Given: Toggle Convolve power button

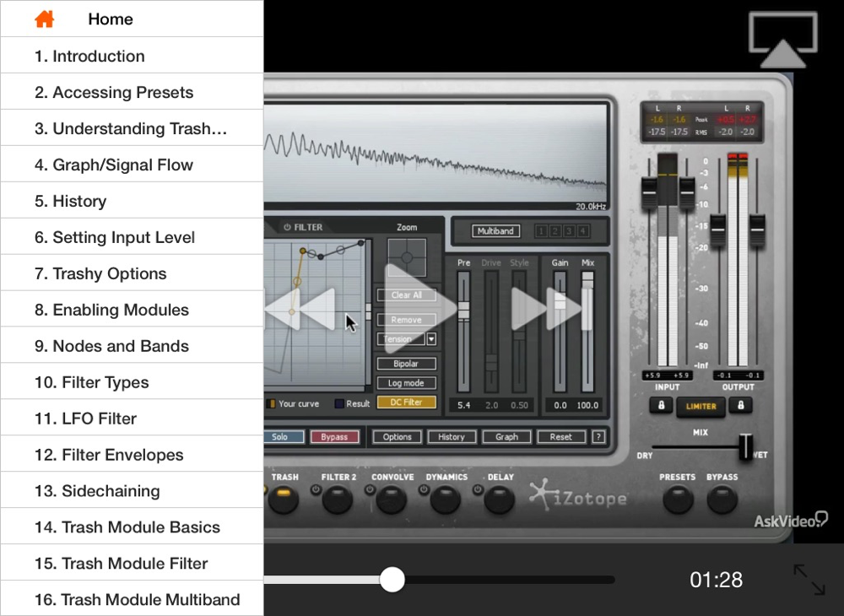Looking at the screenshot, I should pyautogui.click(x=370, y=489).
